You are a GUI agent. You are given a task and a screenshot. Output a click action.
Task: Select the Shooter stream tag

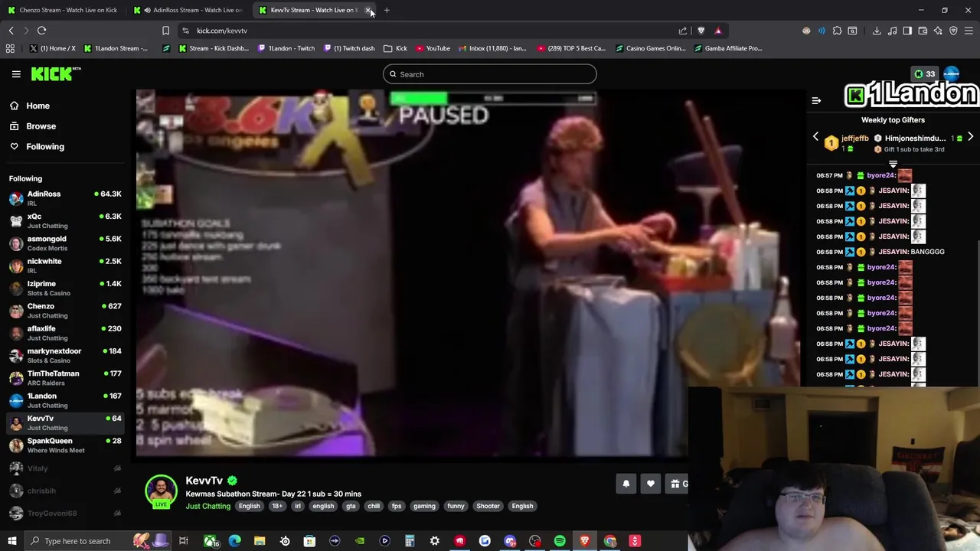(488, 506)
